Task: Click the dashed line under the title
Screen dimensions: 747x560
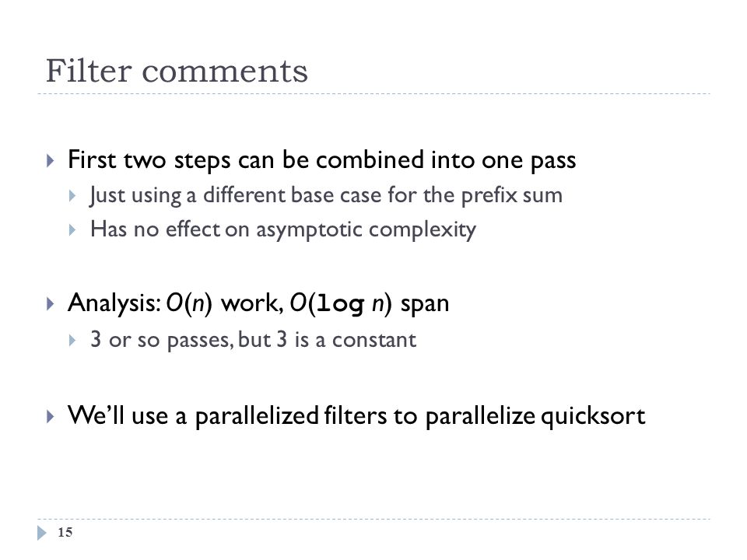Action: pyautogui.click(x=374, y=94)
